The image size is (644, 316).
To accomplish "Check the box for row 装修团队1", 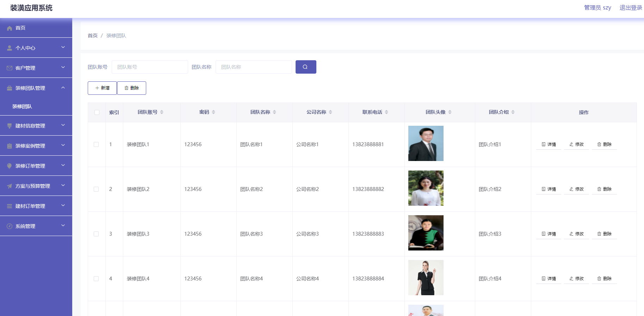I will (x=96, y=144).
